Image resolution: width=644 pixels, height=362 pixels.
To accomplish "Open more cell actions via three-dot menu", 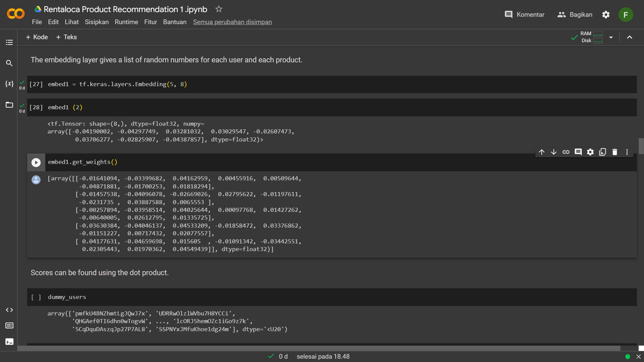I will [627, 152].
